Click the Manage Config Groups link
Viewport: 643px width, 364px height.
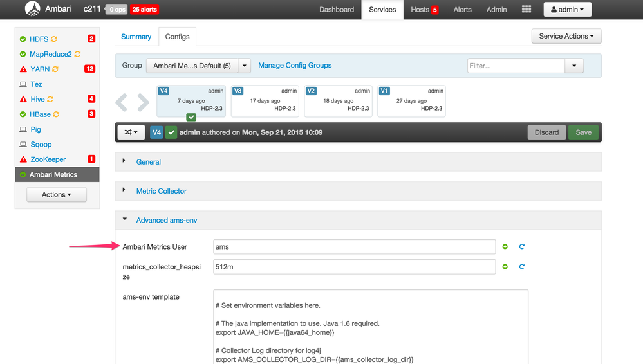pyautogui.click(x=295, y=65)
